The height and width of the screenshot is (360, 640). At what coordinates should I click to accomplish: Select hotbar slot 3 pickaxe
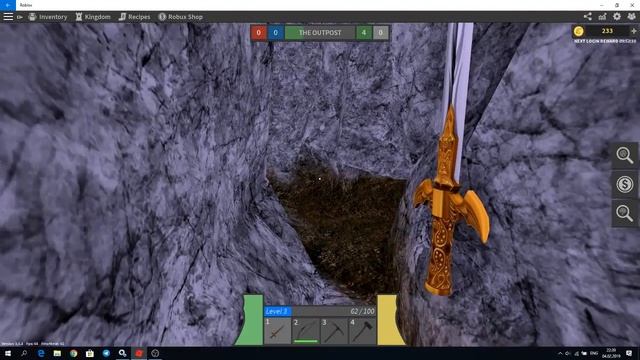pos(334,331)
